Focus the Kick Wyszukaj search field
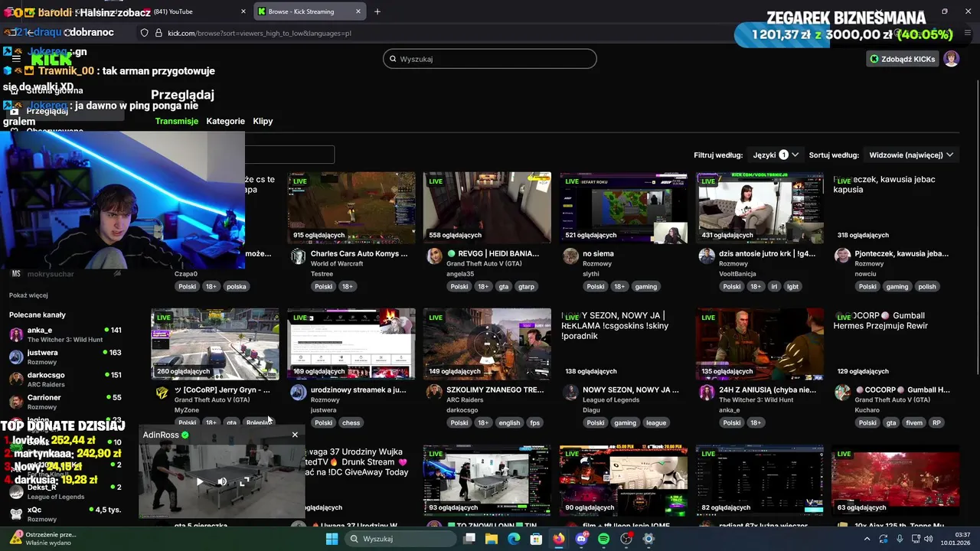Image resolution: width=980 pixels, height=551 pixels. [x=490, y=59]
